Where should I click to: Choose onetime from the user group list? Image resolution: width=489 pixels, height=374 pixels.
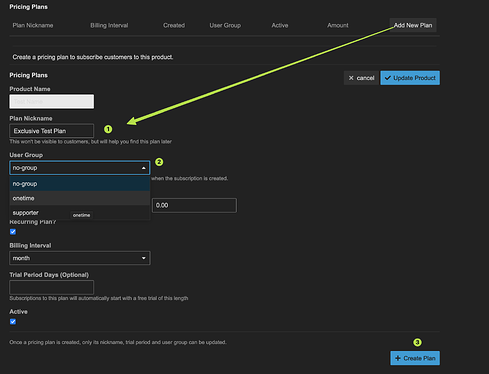point(80,198)
